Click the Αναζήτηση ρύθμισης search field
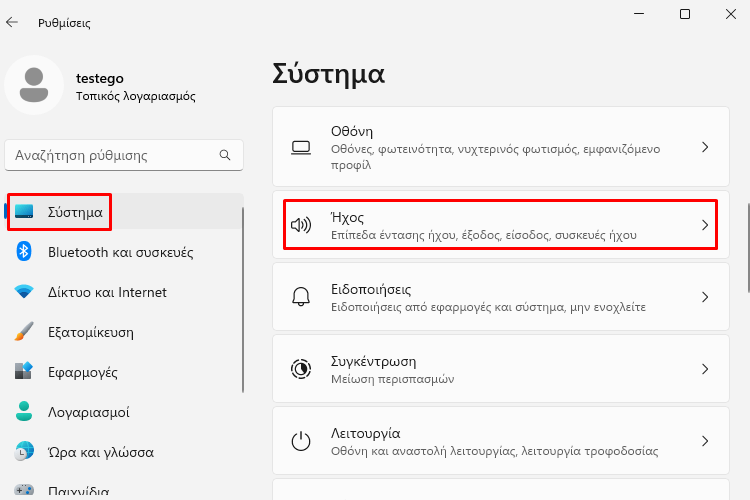Viewport: 750px width, 500px height. point(124,155)
